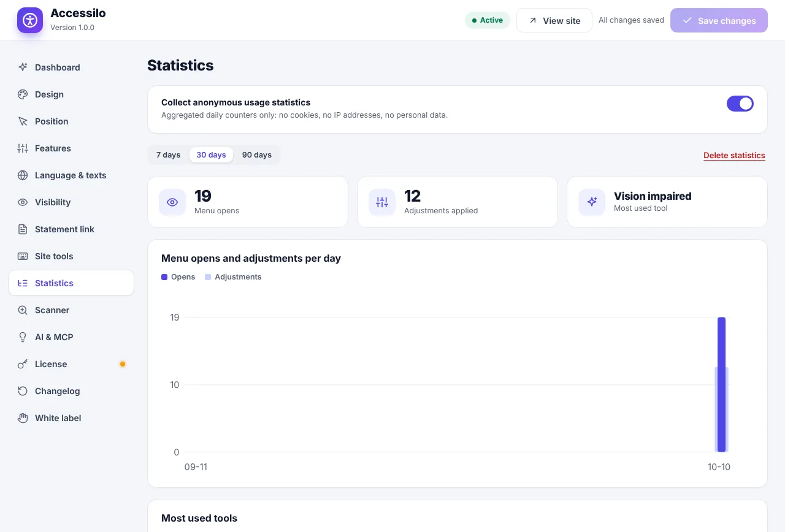
Task: Click the View site button
Action: [554, 20]
